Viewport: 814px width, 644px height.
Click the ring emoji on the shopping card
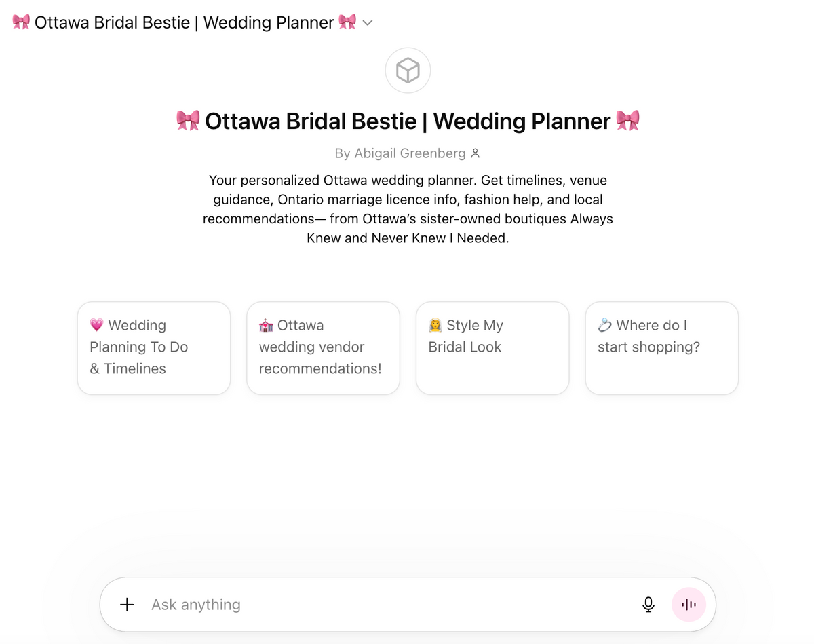pos(604,326)
